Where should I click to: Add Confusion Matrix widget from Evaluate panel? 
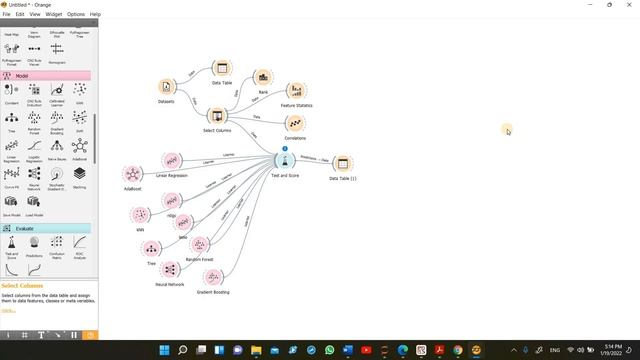[x=57, y=247]
